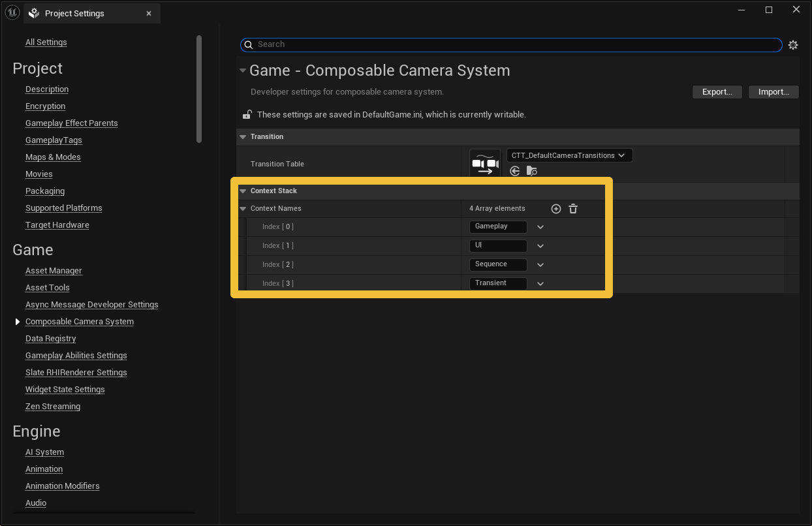Add a new Context Names array element
This screenshot has width=812, height=526.
click(x=556, y=209)
